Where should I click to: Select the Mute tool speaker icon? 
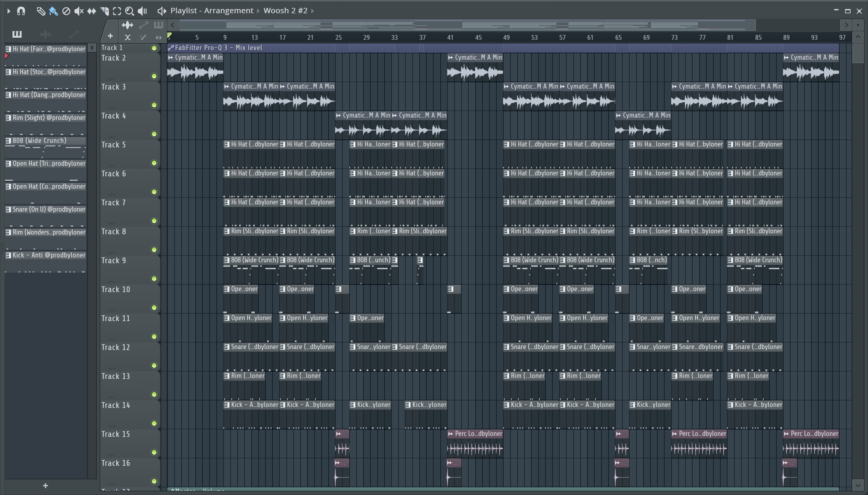click(x=78, y=11)
